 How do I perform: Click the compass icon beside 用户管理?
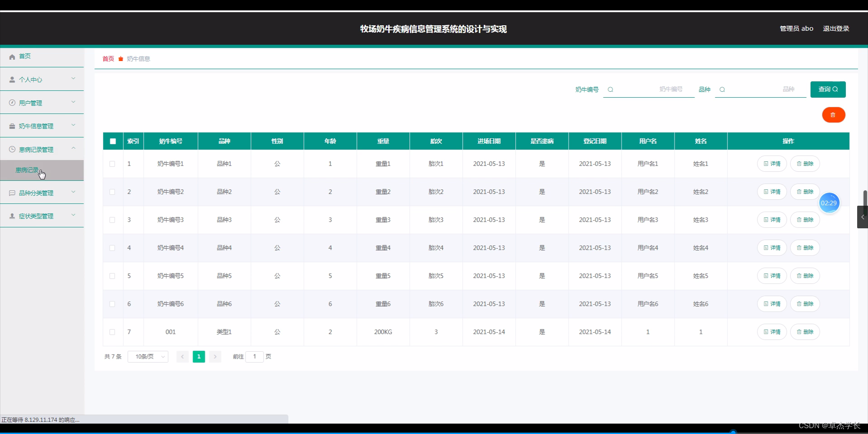click(12, 103)
